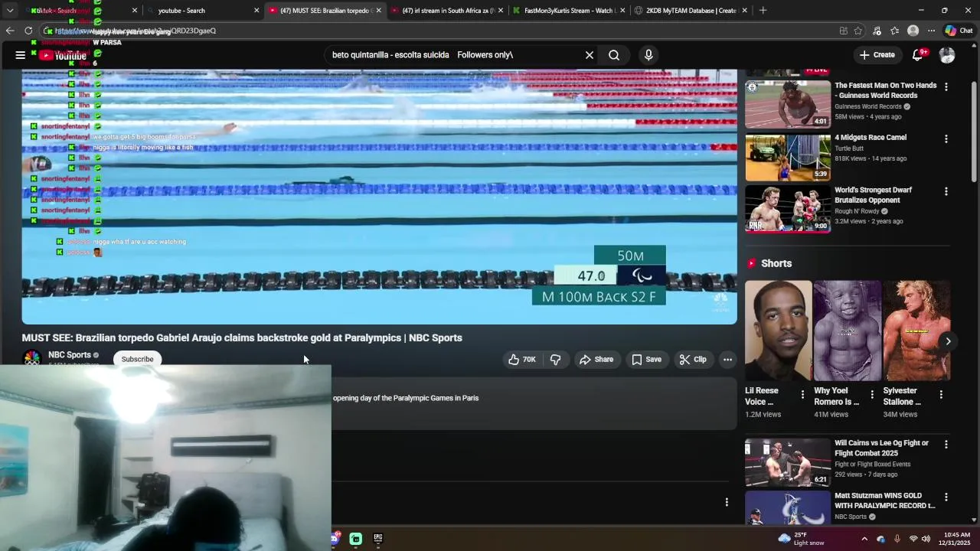Show hidden system tray icons
This screenshot has height=551, width=980.
click(864, 539)
